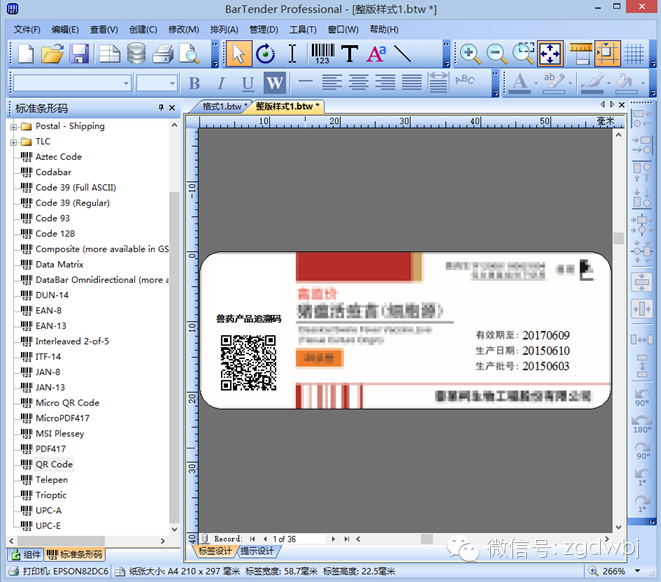Open the 工具(T) menu
The height and width of the screenshot is (582, 661).
tap(303, 30)
